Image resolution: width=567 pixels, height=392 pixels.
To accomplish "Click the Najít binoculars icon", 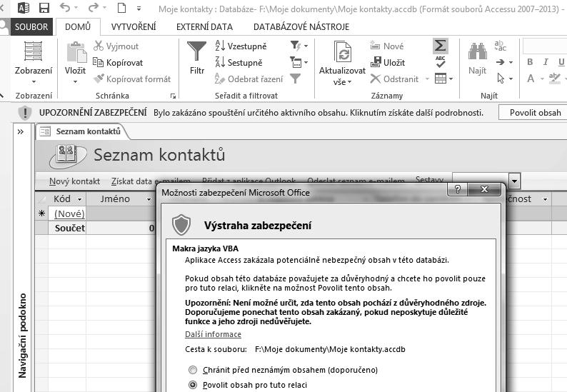I will pyautogui.click(x=477, y=51).
